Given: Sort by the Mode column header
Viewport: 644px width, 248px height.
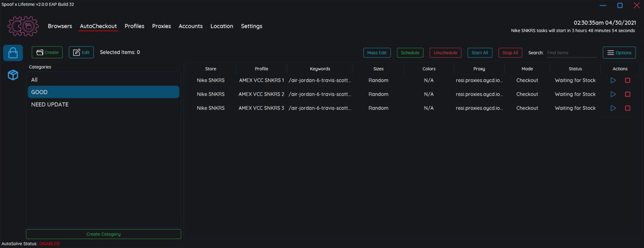Looking at the screenshot, I should pos(527,69).
